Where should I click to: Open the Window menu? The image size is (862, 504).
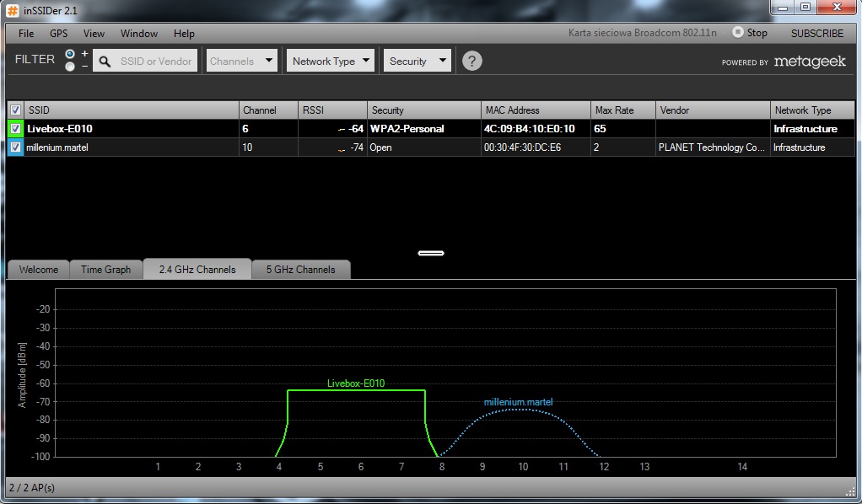pos(139,34)
